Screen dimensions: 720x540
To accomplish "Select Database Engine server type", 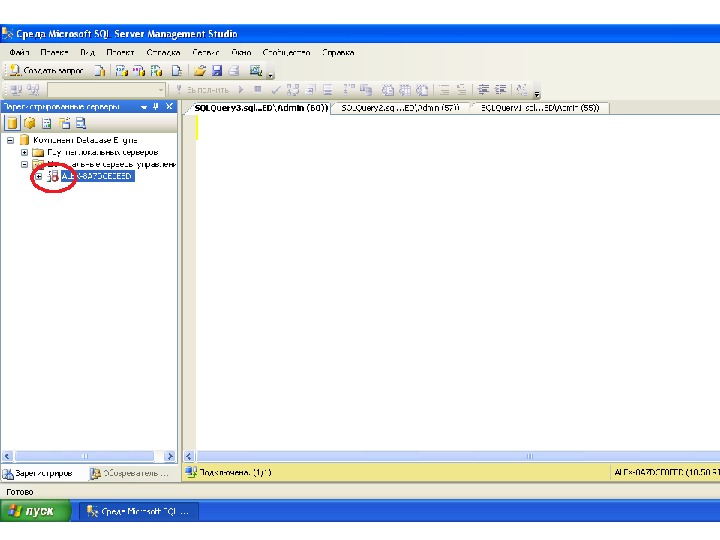I will [x=12, y=123].
